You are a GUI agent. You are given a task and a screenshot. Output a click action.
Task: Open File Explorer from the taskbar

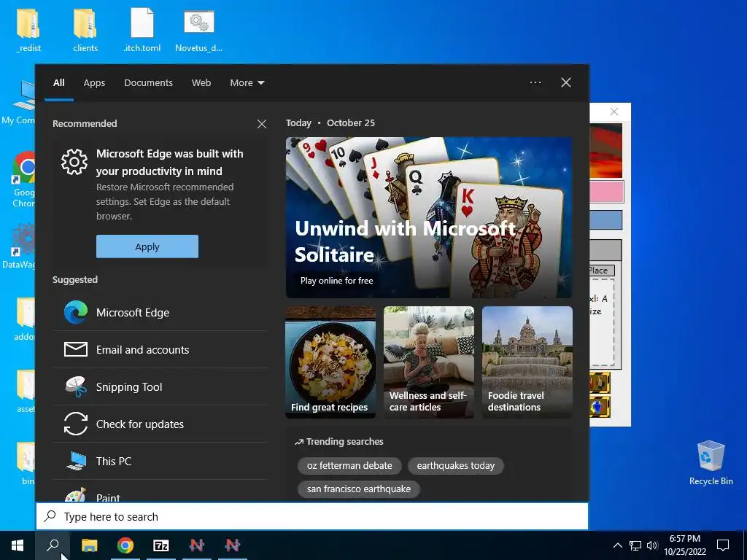[89, 545]
